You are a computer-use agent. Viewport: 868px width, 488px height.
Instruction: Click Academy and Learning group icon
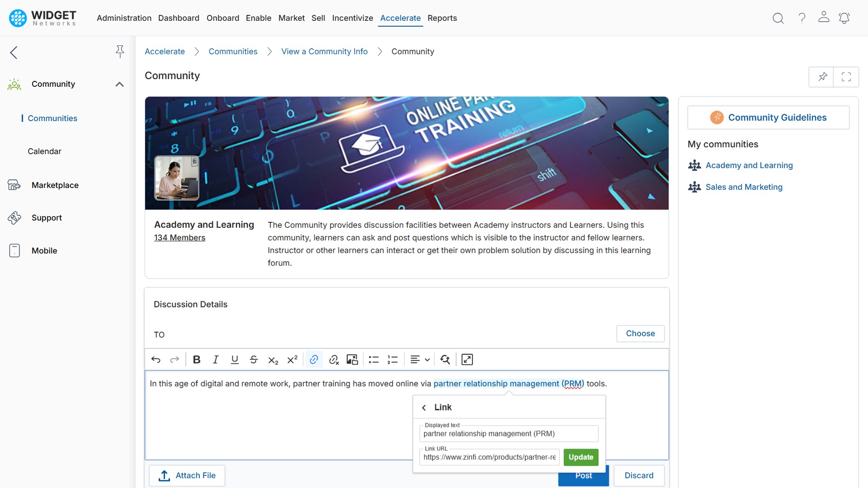[694, 165]
